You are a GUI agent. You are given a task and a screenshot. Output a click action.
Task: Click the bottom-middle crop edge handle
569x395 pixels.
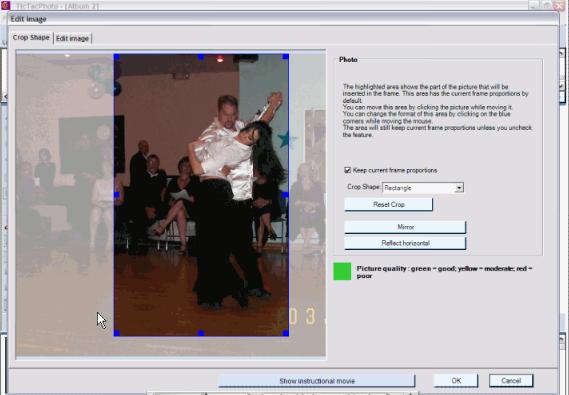pos(201,333)
